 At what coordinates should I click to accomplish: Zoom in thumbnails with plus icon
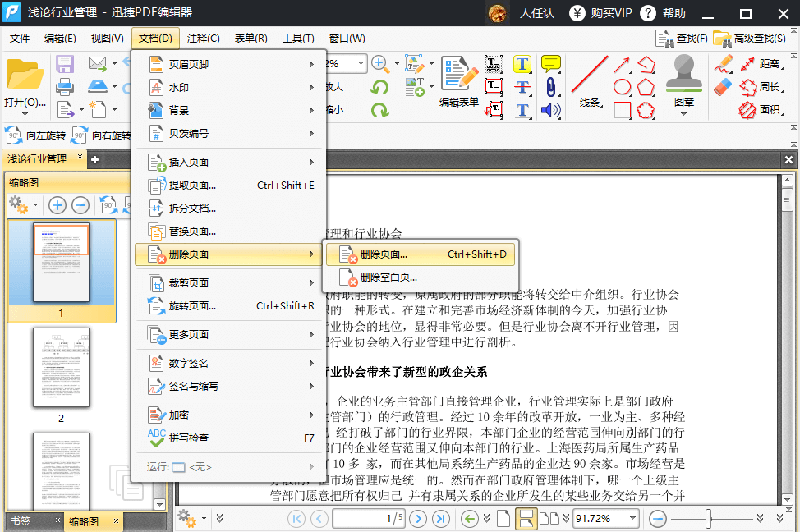coord(57,205)
